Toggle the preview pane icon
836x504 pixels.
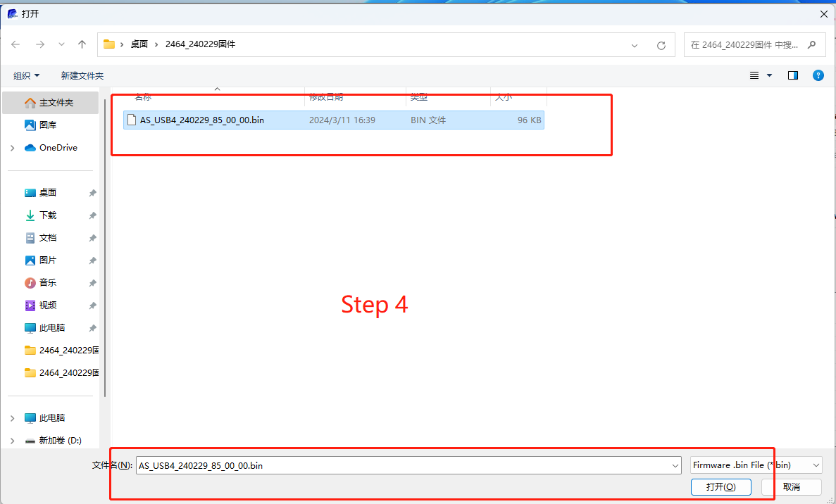point(792,75)
